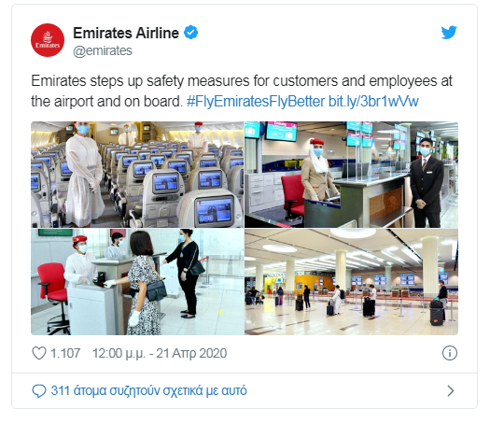Viewport: 504px width, 423px height.
Task: Open the #FlyEmiratesFlyBetter hashtag
Action: click(256, 102)
